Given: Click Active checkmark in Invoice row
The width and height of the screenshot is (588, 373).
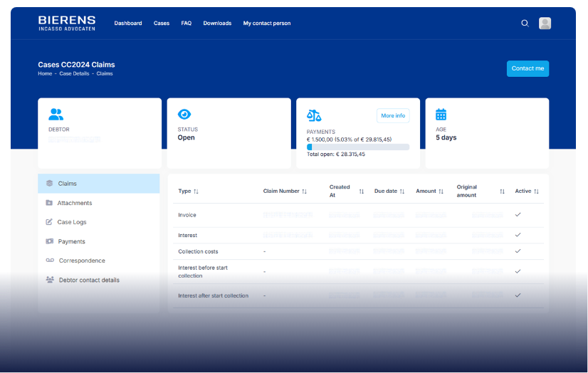Looking at the screenshot, I should point(518,215).
